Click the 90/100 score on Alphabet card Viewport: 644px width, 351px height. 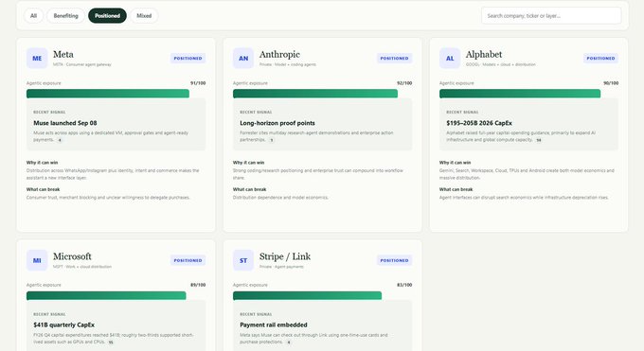611,83
